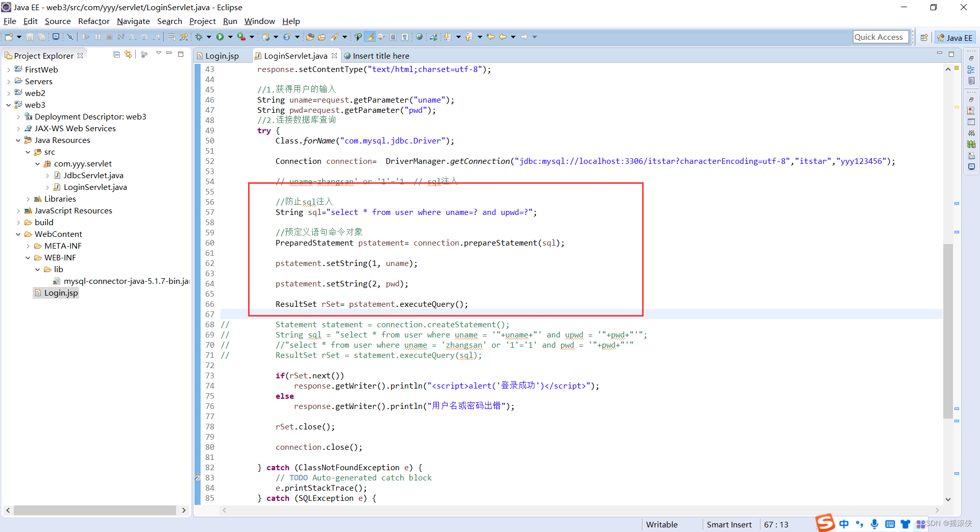Click the Sogou input method tray icon

pyautogui.click(x=825, y=523)
